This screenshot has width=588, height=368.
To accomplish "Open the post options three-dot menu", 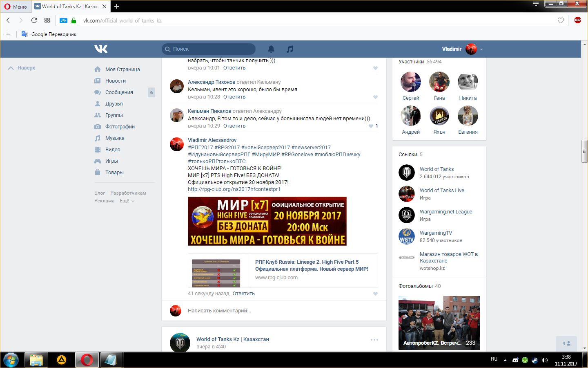I will [x=374, y=340].
